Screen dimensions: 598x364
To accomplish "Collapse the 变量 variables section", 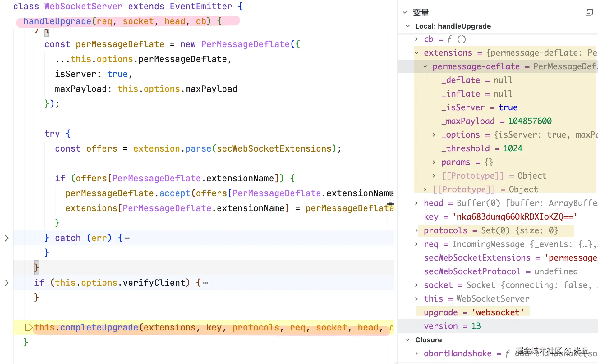I will pos(405,13).
